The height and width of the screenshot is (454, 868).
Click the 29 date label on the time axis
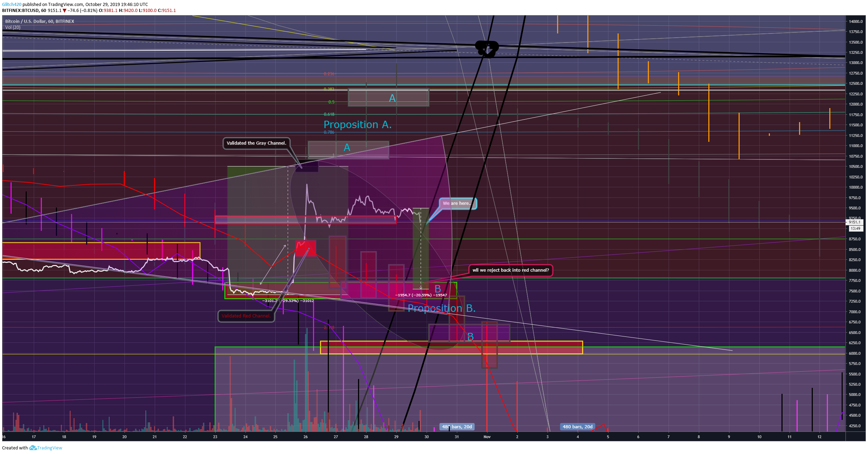tap(396, 437)
